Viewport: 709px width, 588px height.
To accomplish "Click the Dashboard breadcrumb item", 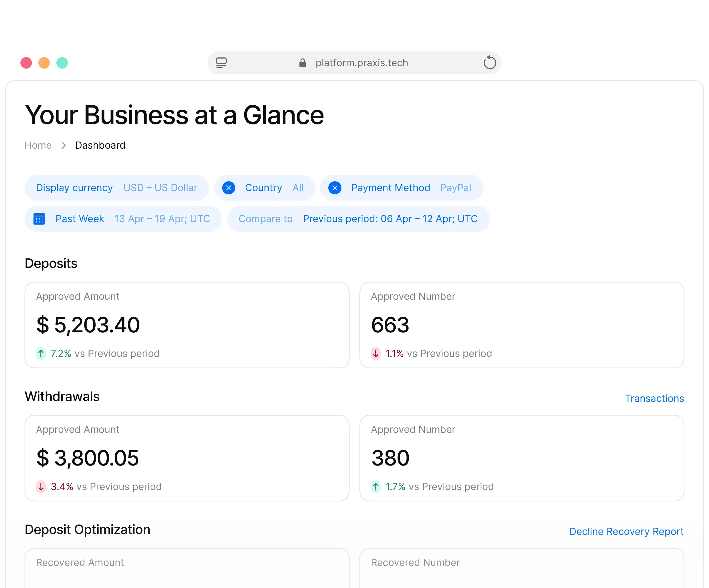I will pos(100,145).
